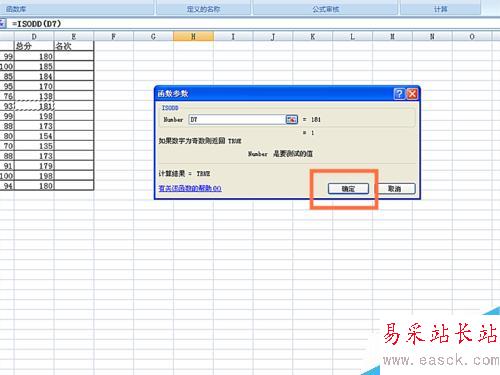Click the cell with value 170
Screen dimensions: 500x375
tap(34, 86)
